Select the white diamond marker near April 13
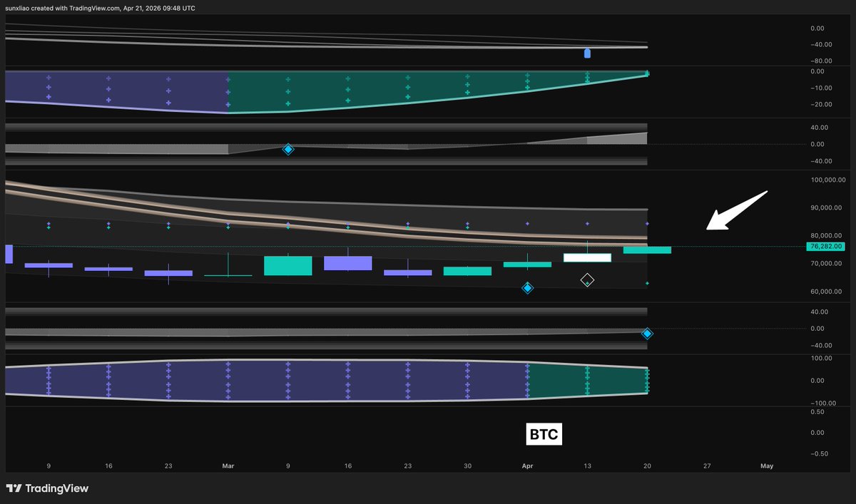 click(x=587, y=279)
